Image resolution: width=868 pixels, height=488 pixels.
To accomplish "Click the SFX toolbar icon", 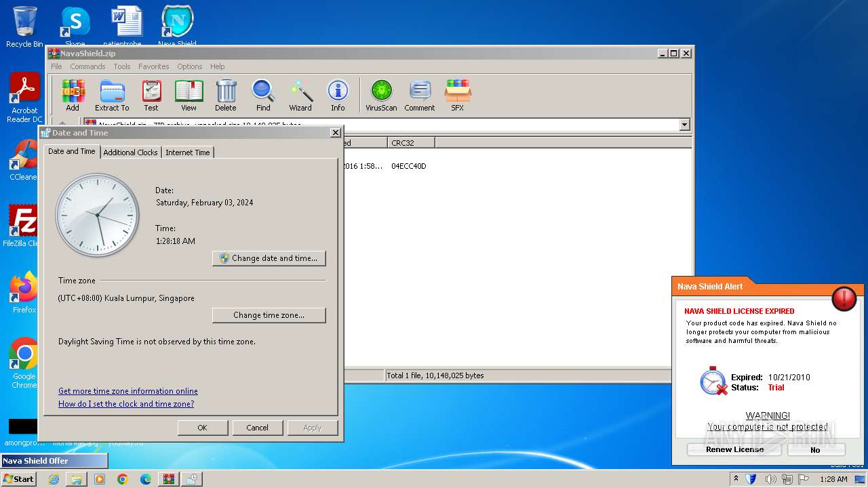I will [458, 96].
